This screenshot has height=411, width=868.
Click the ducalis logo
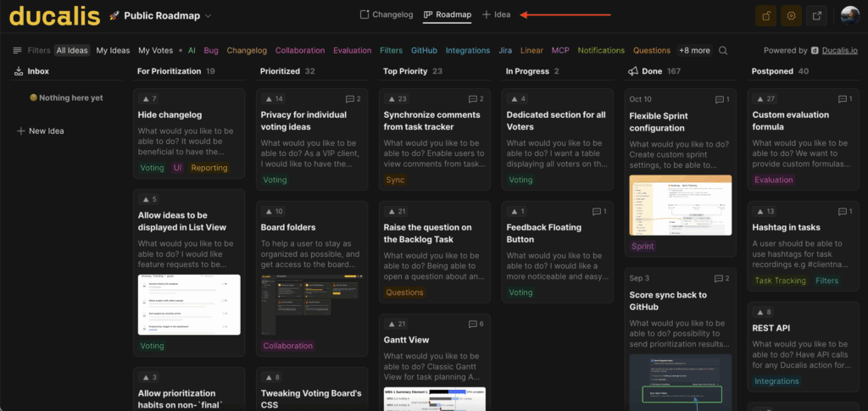click(x=51, y=15)
